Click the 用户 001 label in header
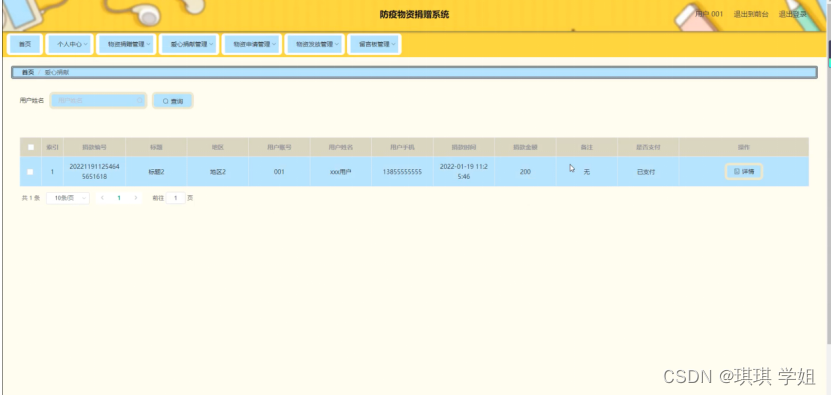The image size is (831, 395). (x=709, y=14)
